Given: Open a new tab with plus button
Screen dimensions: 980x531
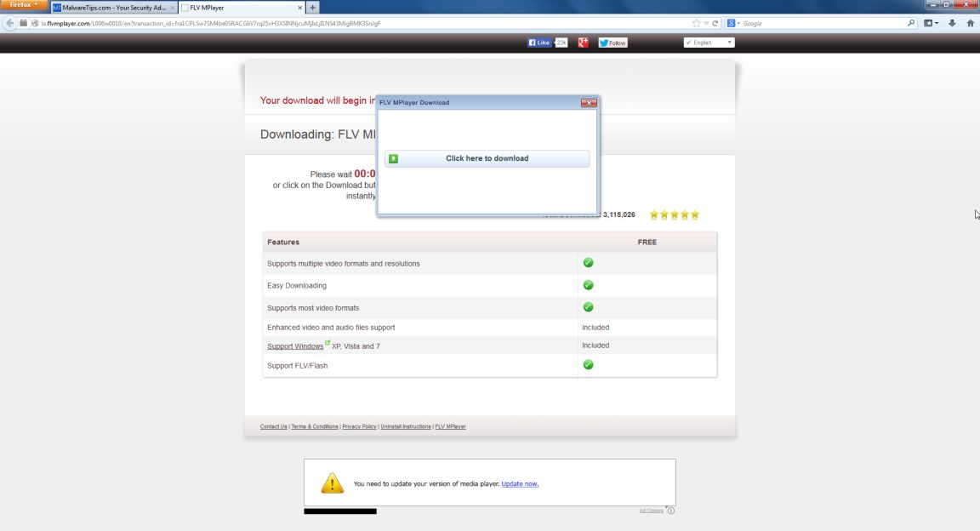Looking at the screenshot, I should click(312, 8).
